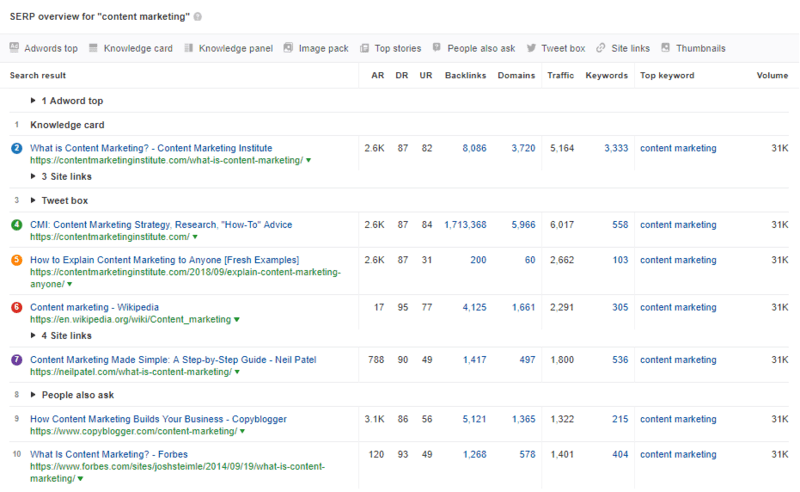Click the People also ask legend icon

click(x=437, y=47)
